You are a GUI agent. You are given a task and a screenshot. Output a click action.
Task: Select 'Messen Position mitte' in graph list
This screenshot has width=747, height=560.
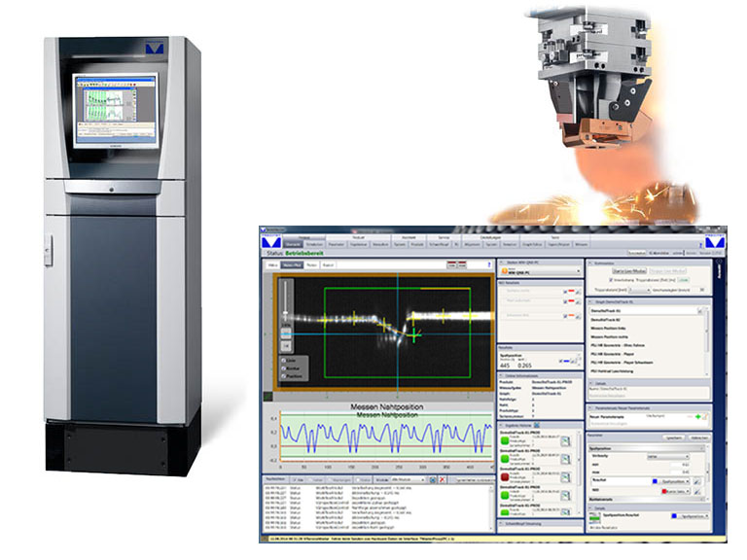(609, 336)
